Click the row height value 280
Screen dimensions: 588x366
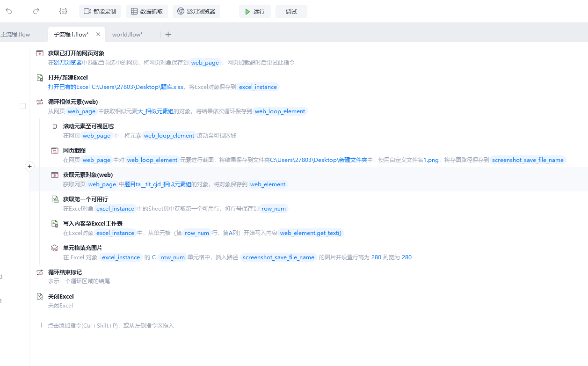[376, 257]
